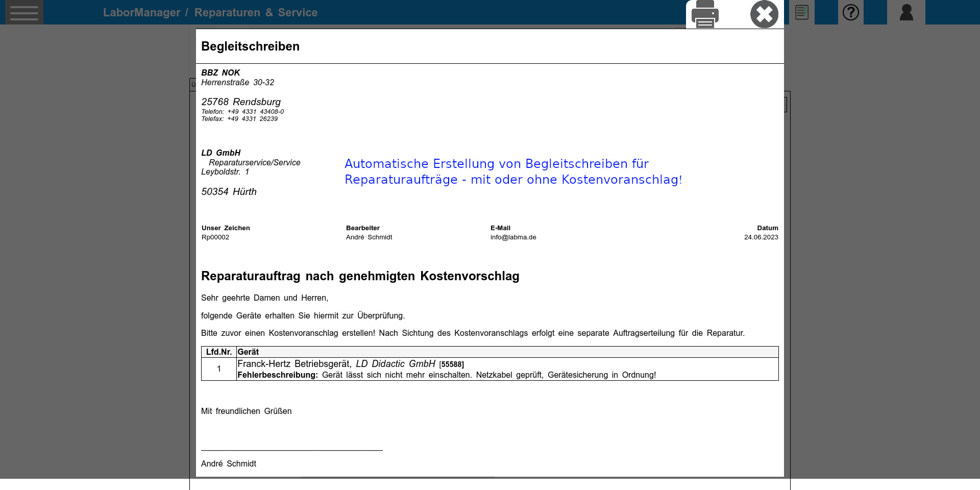Viewport: 980px width, 490px height.
Task: Click the Franck-Hertz Betriebsgerät device entry
Action: (x=351, y=364)
